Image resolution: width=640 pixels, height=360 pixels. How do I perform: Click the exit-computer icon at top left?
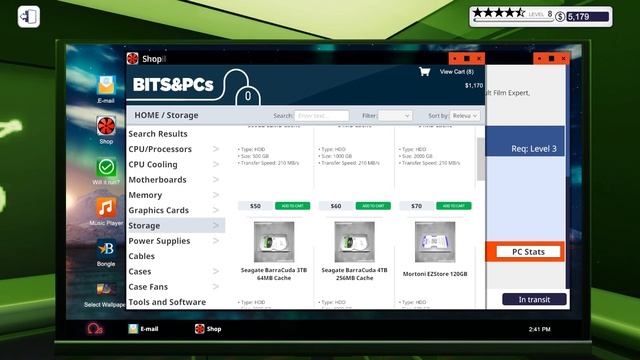pos(29,17)
